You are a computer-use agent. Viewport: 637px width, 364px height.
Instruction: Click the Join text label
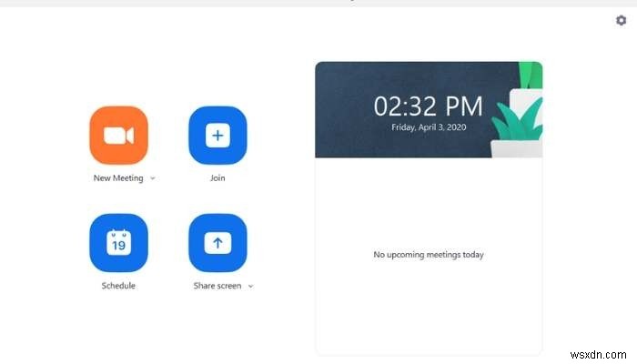[x=217, y=178]
